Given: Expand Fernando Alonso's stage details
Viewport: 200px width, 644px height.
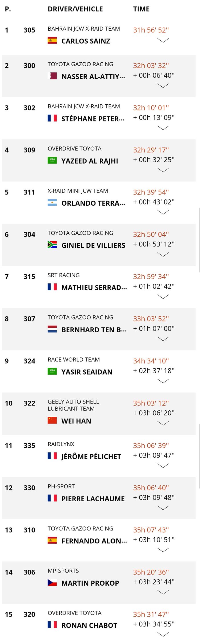Looking at the screenshot, I should pos(163,549).
